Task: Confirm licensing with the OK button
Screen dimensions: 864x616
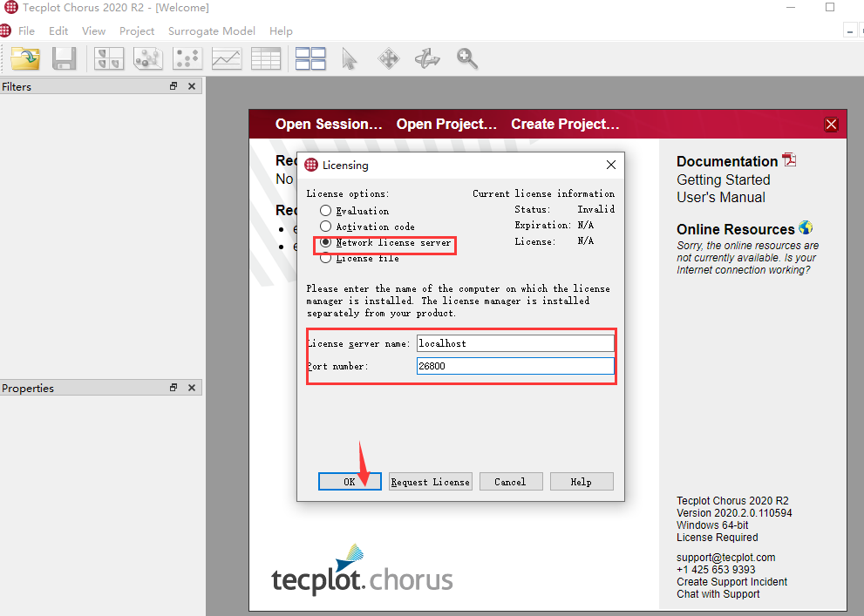Action: [350, 482]
